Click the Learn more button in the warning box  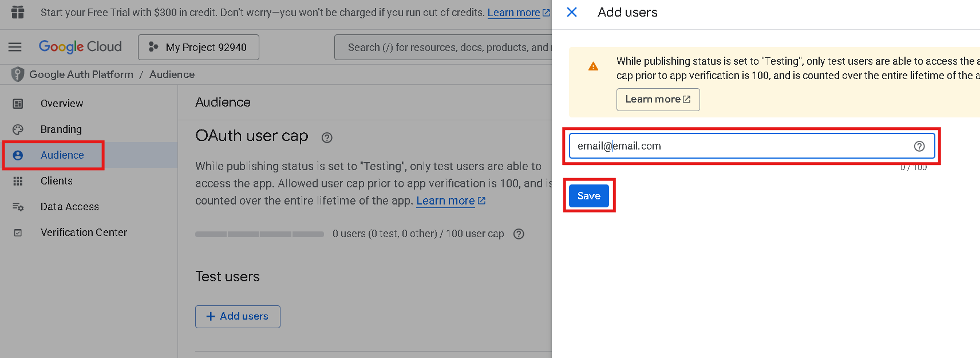(x=658, y=100)
